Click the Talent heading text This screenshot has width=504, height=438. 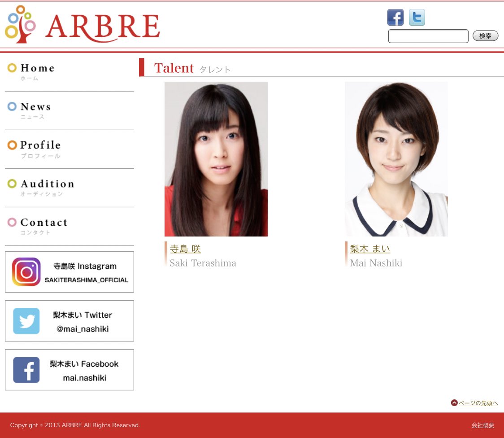[174, 68]
